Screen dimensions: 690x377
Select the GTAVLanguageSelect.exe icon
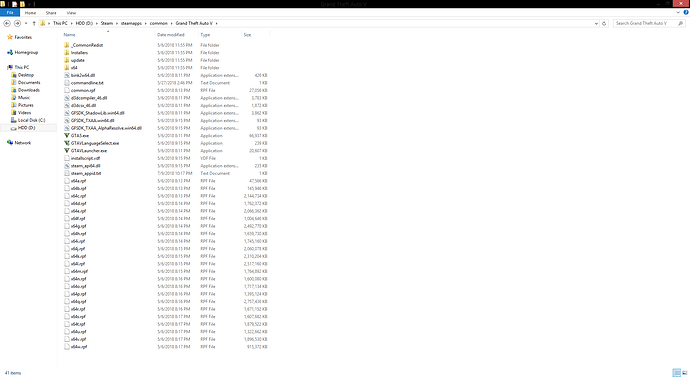click(x=67, y=143)
